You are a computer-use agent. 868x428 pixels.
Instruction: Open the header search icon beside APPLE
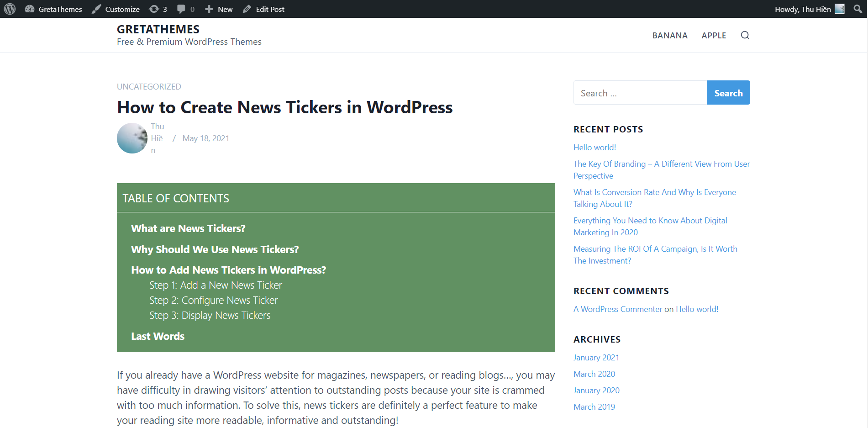745,35
